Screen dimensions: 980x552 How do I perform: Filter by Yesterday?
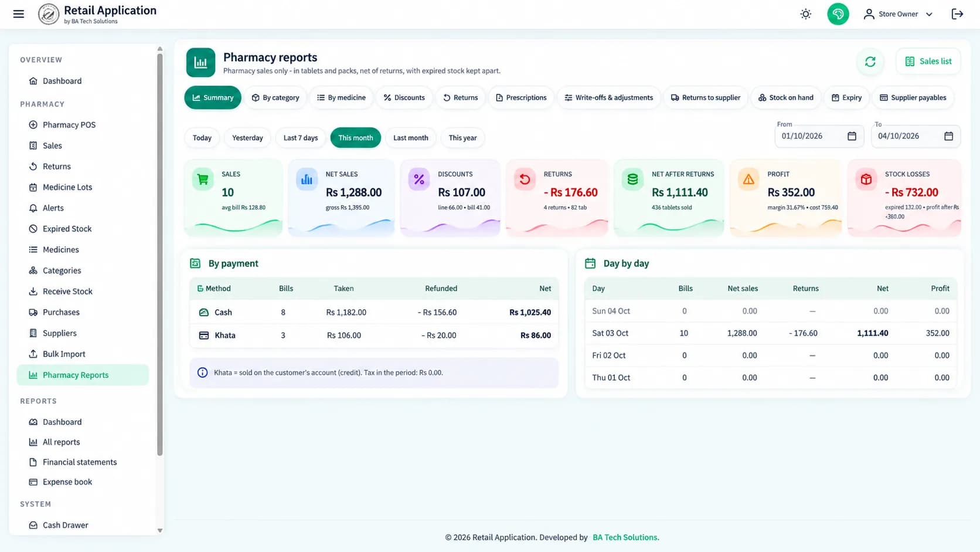click(x=247, y=138)
